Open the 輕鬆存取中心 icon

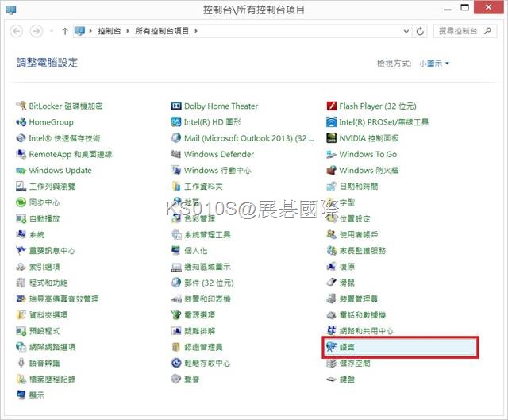(176, 363)
